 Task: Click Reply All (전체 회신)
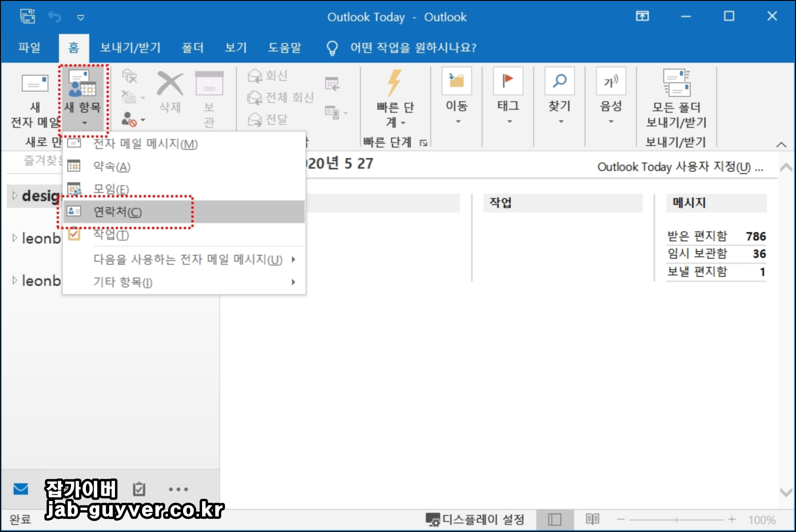tap(280, 97)
